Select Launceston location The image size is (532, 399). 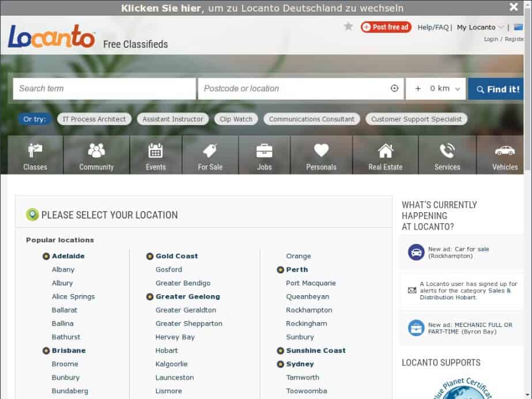click(x=175, y=378)
